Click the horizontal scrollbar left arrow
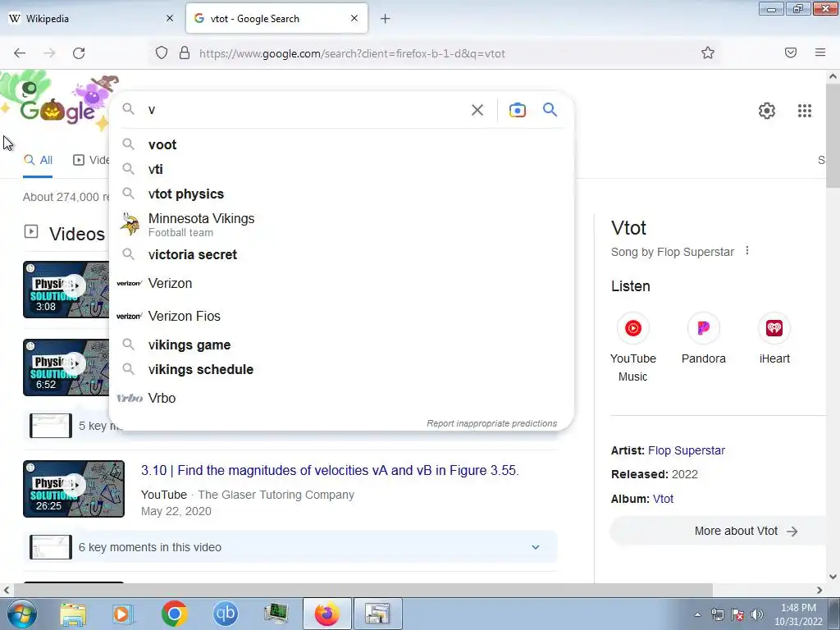 coord(7,590)
